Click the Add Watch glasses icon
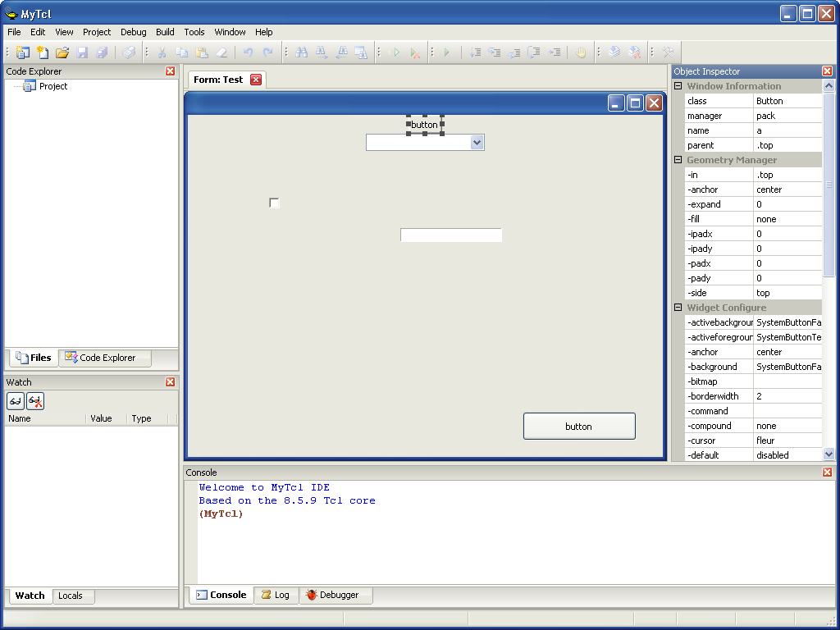Screen dimensions: 840x630 (x=15, y=400)
